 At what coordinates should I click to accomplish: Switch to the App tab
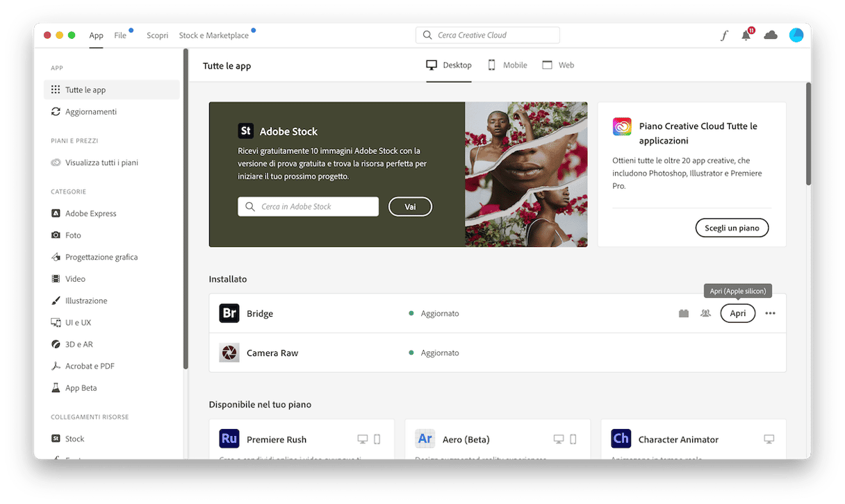point(96,35)
